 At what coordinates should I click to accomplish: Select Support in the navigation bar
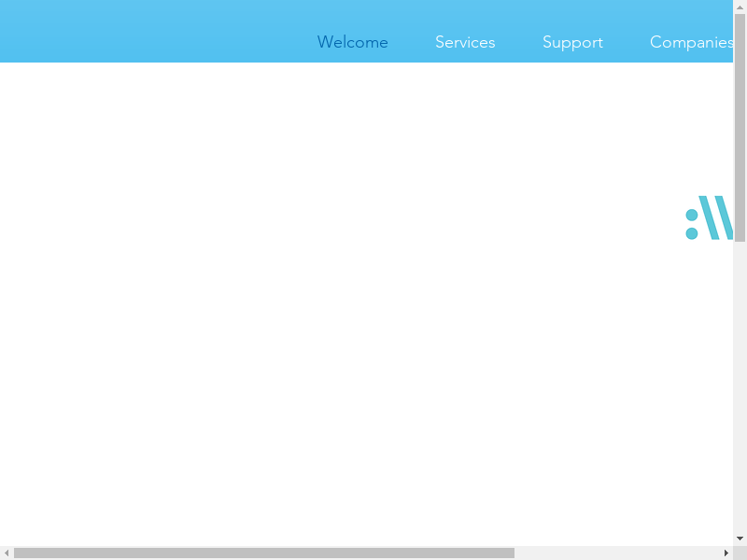point(572,42)
